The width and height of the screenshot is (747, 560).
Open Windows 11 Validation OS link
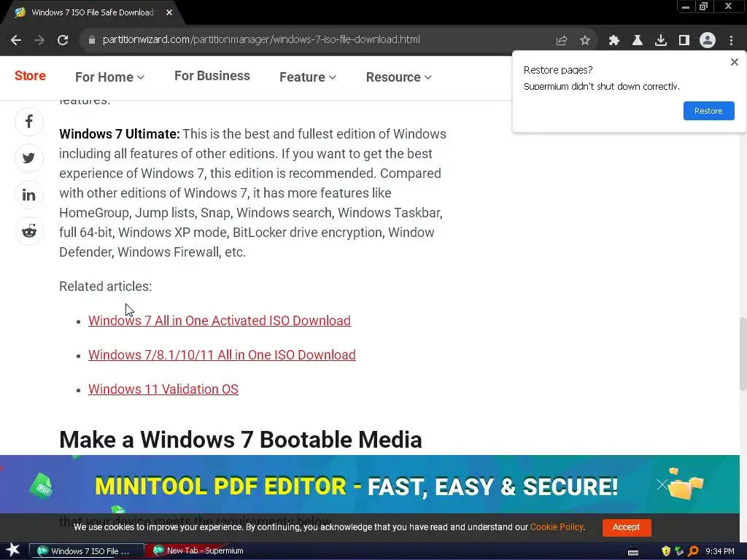163,389
